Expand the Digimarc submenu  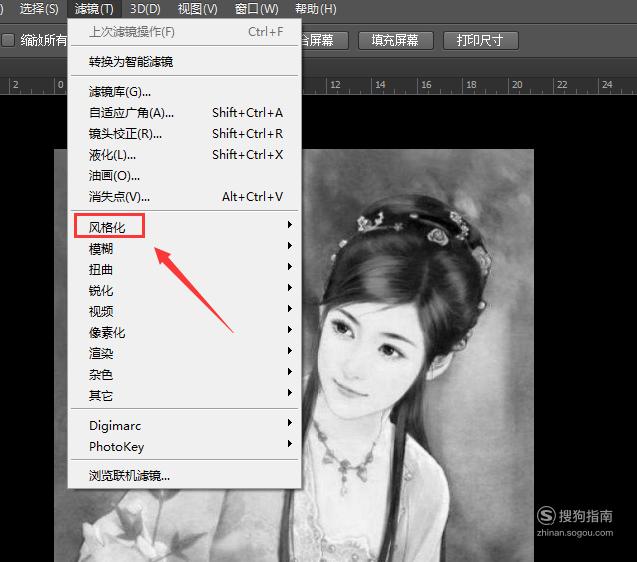coord(185,425)
